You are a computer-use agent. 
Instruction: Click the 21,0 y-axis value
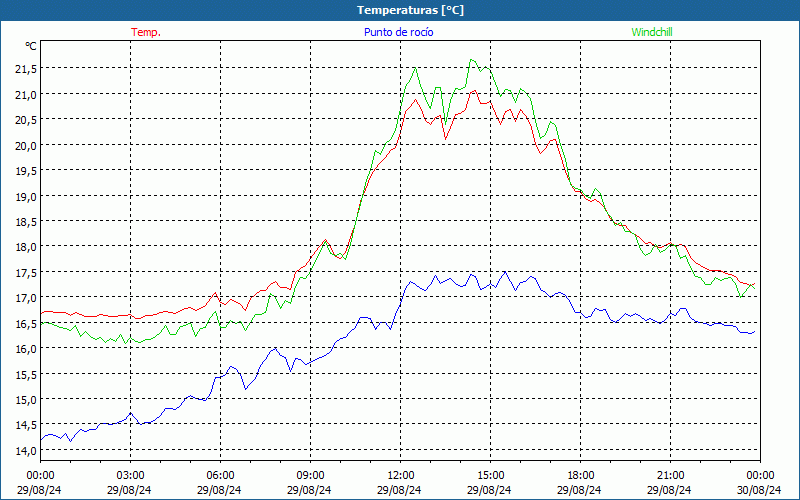coord(26,94)
